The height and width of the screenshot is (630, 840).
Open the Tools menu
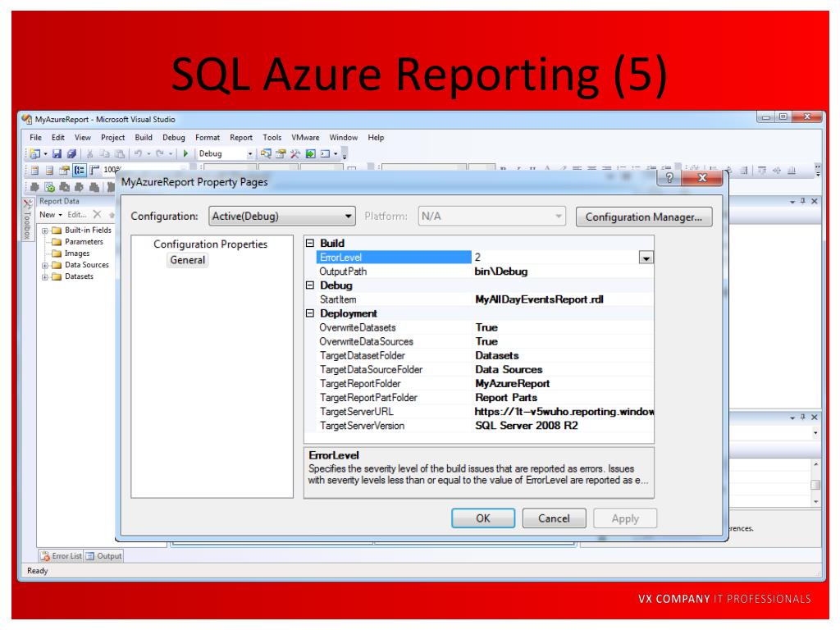pyautogui.click(x=272, y=138)
